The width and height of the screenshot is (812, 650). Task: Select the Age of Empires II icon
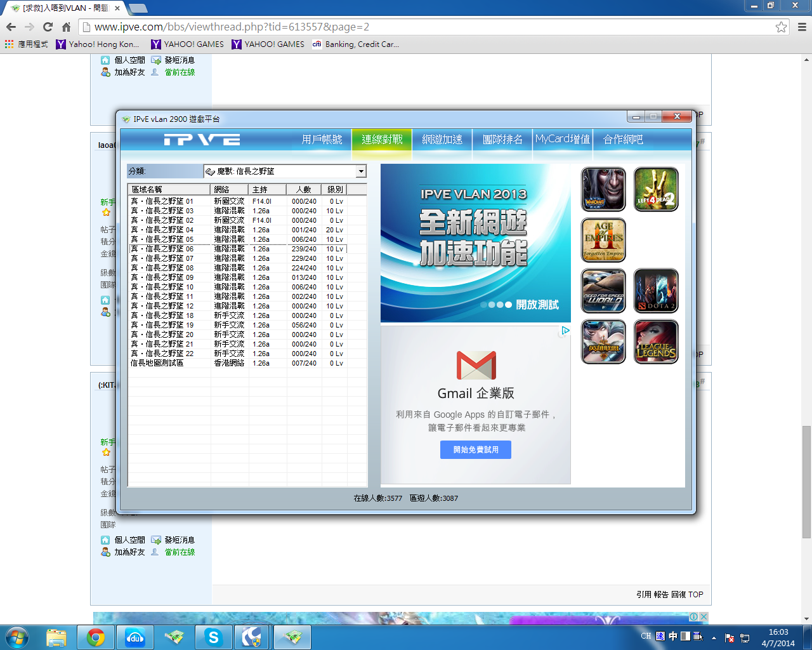603,240
